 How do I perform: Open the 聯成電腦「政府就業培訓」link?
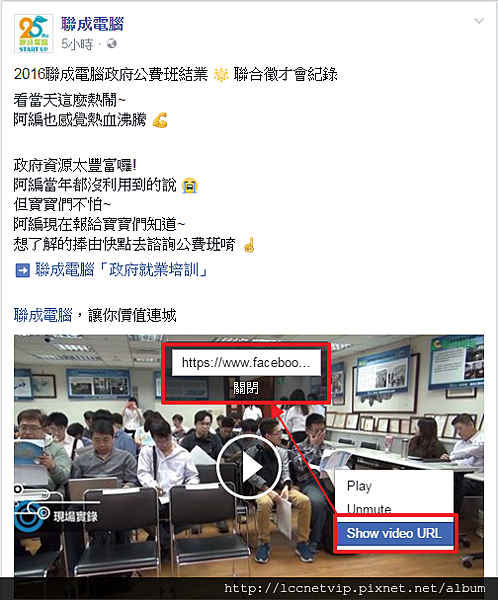point(121,270)
